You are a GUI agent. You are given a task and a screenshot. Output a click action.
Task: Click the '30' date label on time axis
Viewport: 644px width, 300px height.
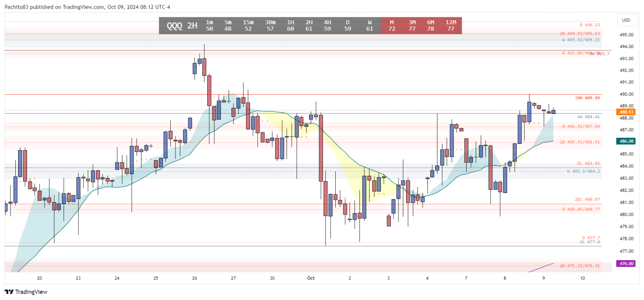pos(272,278)
